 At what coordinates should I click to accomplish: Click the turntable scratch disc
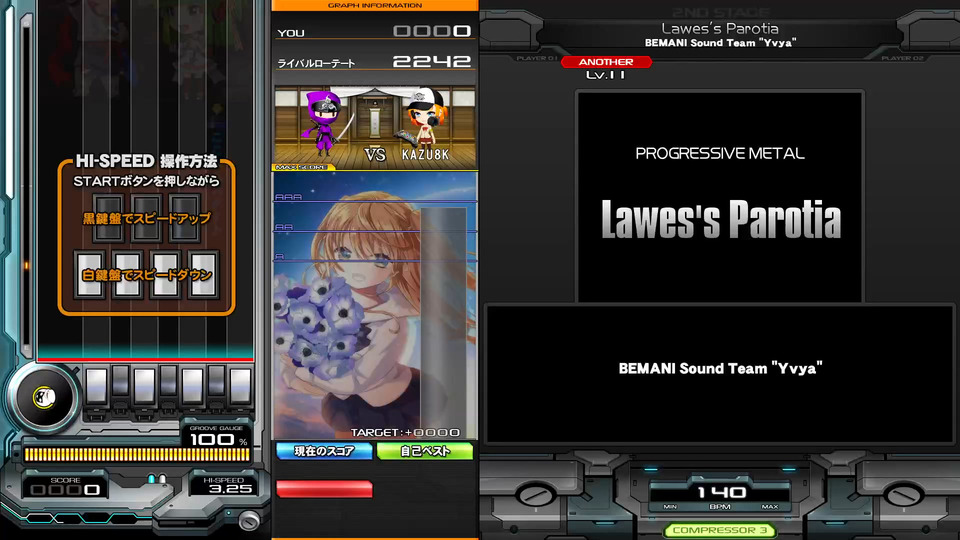tap(43, 398)
